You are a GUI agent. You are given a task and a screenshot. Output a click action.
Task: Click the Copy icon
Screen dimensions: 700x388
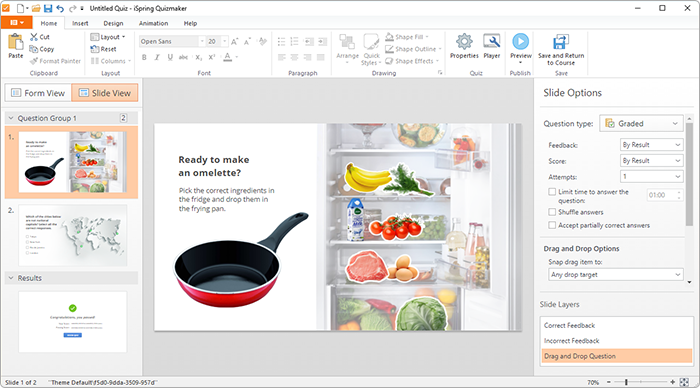[x=33, y=49]
